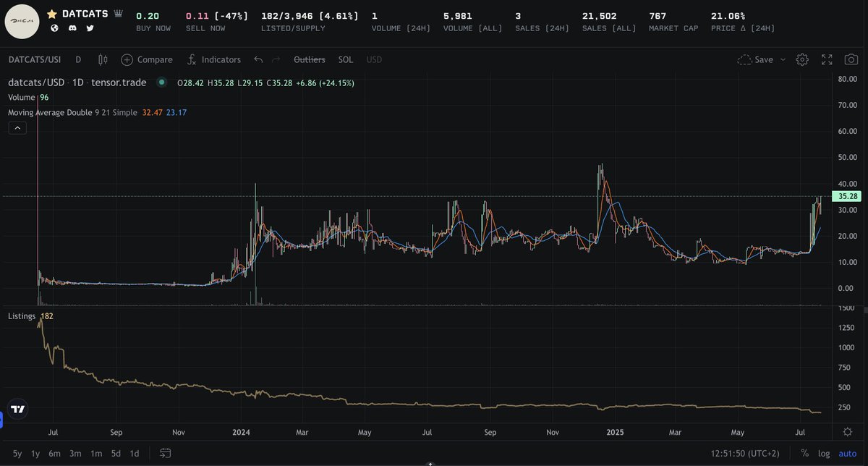This screenshot has width=868, height=466.
Task: Open chart settings gear in top toolbar
Action: [802, 59]
